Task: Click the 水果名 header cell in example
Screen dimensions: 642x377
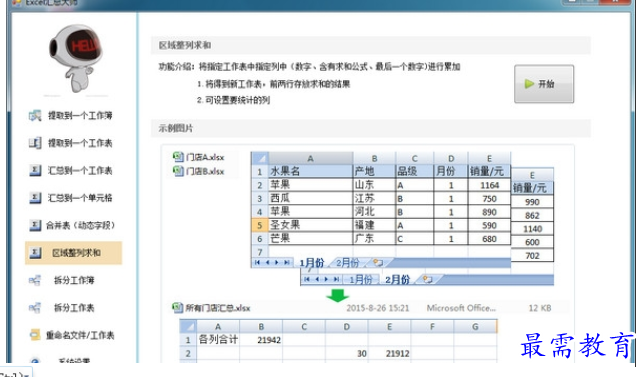Action: point(310,171)
